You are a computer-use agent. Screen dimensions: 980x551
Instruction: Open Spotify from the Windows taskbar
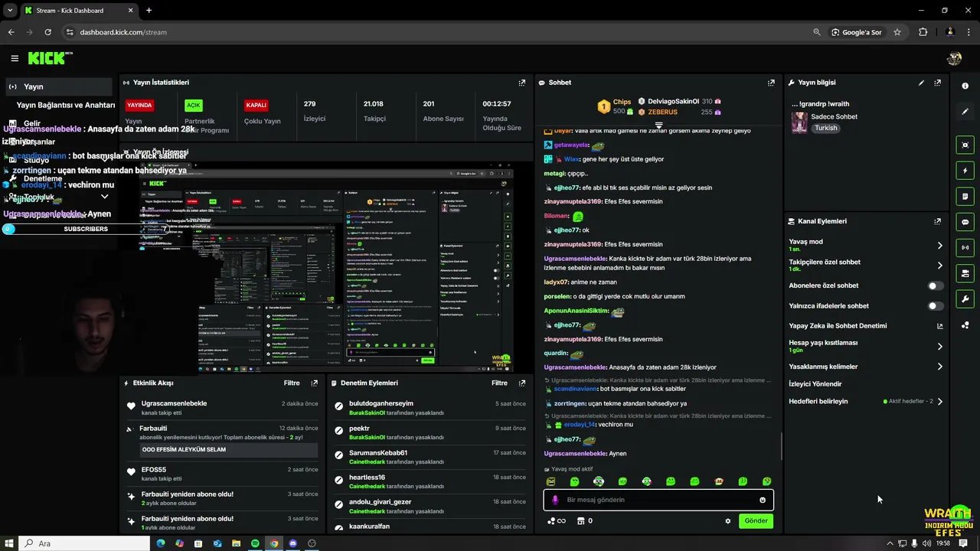point(255,543)
